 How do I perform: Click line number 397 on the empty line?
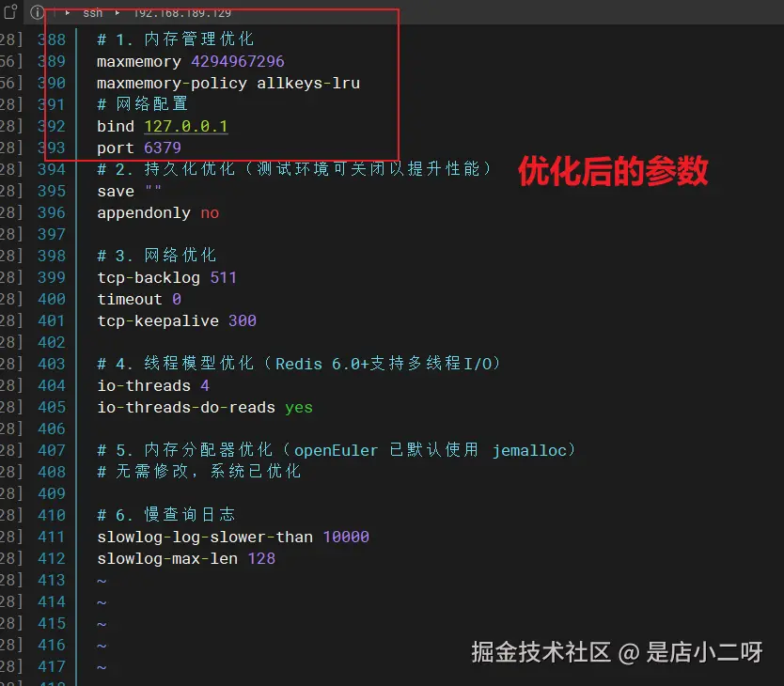[52, 234]
